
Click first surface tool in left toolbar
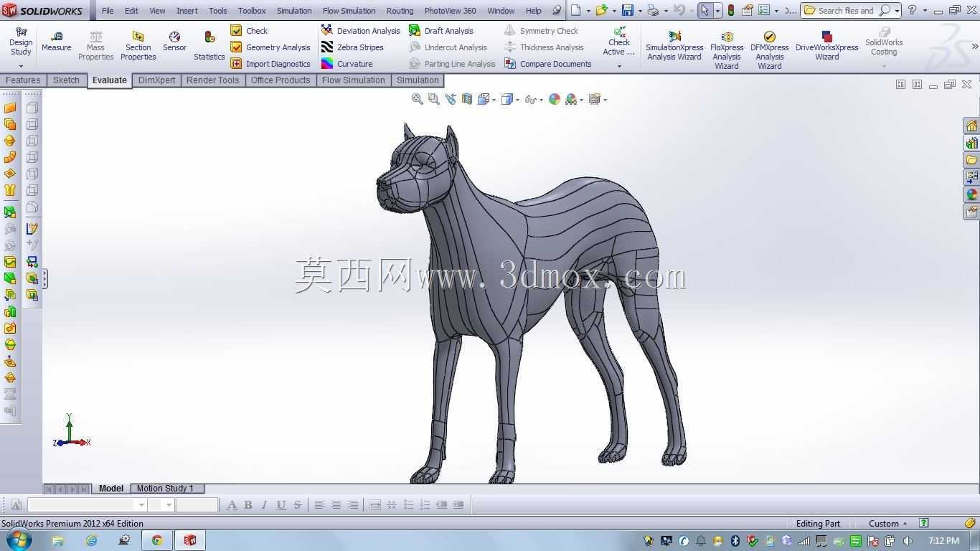click(10, 108)
